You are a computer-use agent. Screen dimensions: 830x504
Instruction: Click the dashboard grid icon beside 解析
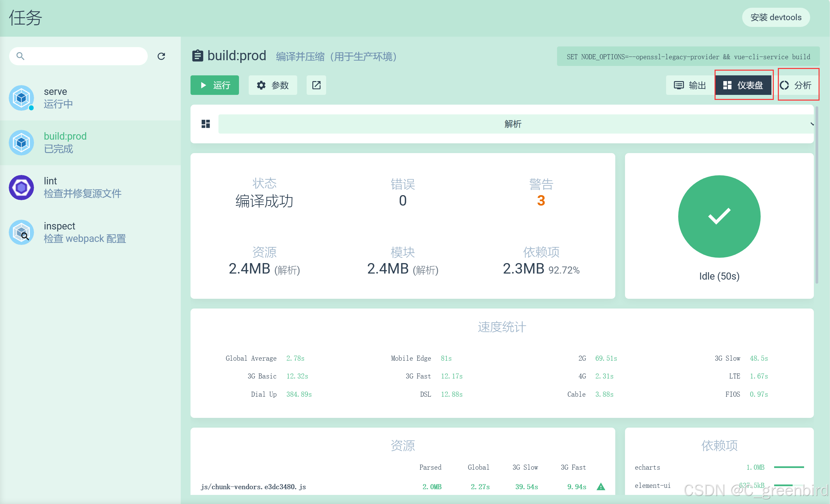(206, 124)
